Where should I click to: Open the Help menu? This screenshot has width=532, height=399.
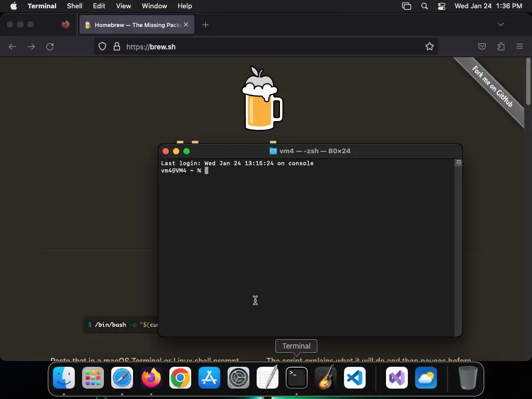(184, 6)
